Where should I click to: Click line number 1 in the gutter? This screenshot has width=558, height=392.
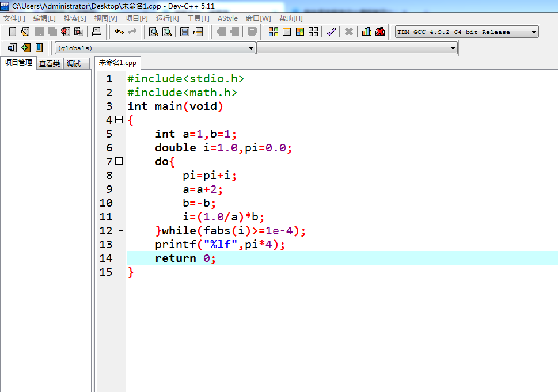point(109,78)
